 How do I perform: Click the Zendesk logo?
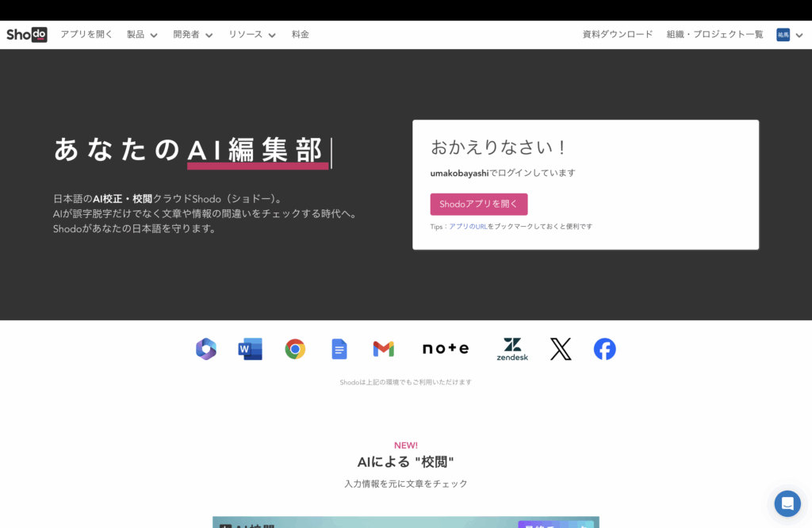point(512,349)
